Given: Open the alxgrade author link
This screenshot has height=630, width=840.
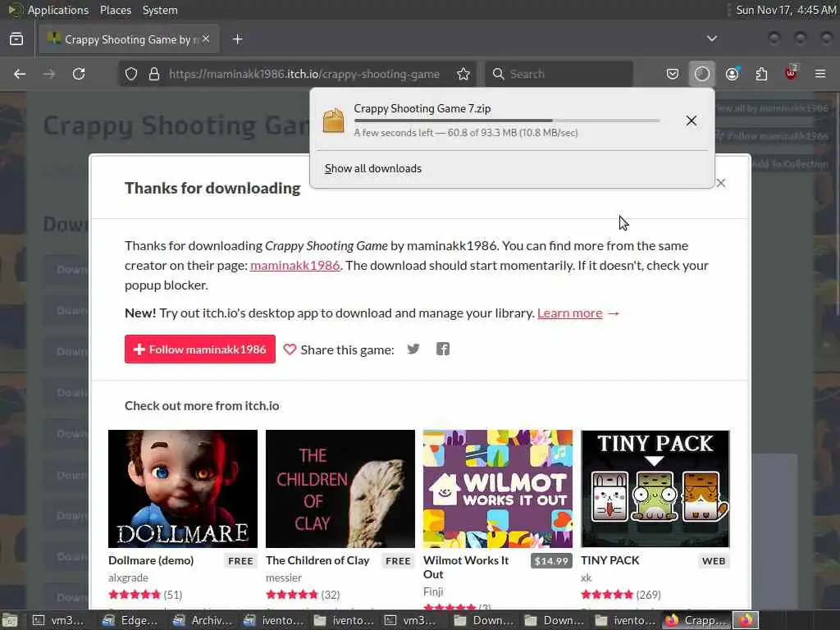Looking at the screenshot, I should click(128, 578).
